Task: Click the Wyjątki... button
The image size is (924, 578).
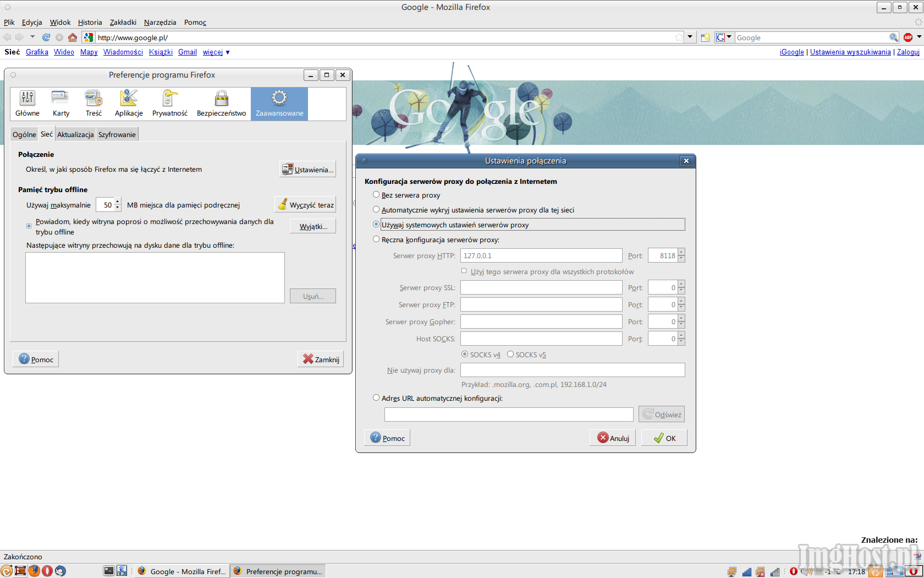Action: coord(313,226)
